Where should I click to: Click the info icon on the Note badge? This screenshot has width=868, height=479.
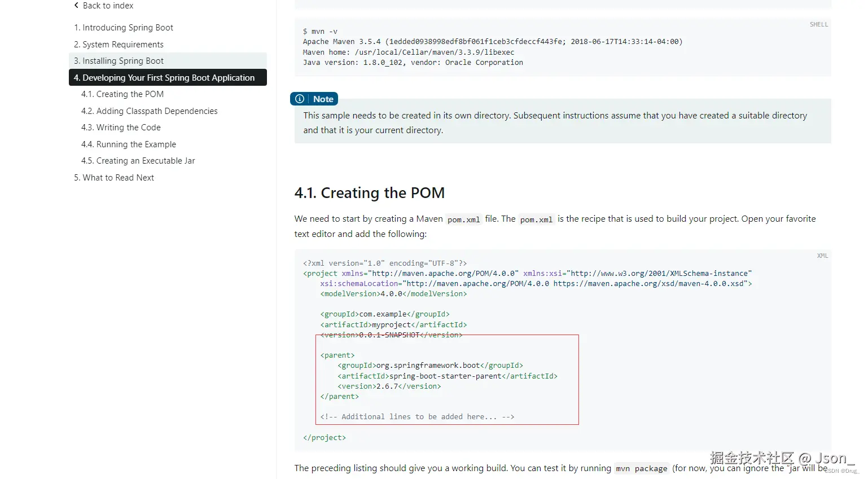coord(300,99)
